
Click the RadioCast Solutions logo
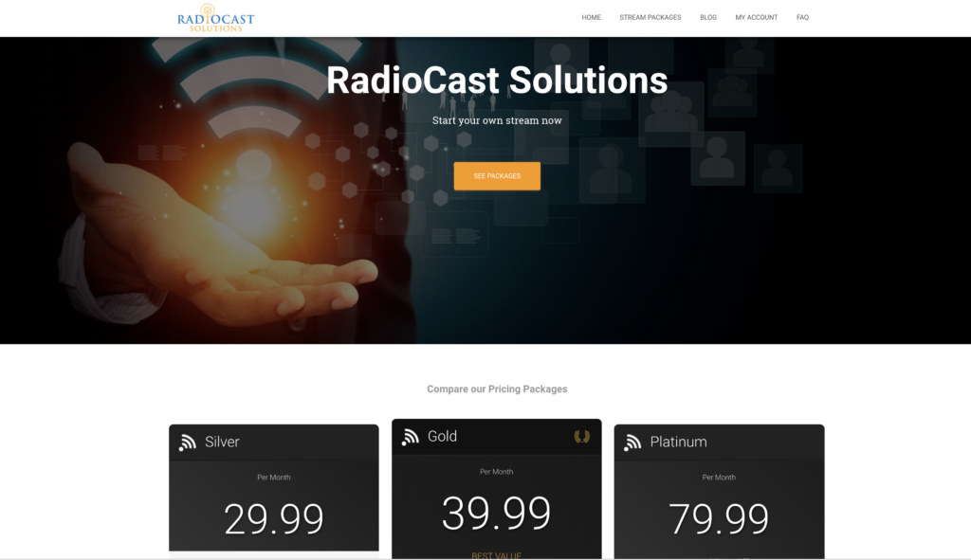pyautogui.click(x=215, y=18)
